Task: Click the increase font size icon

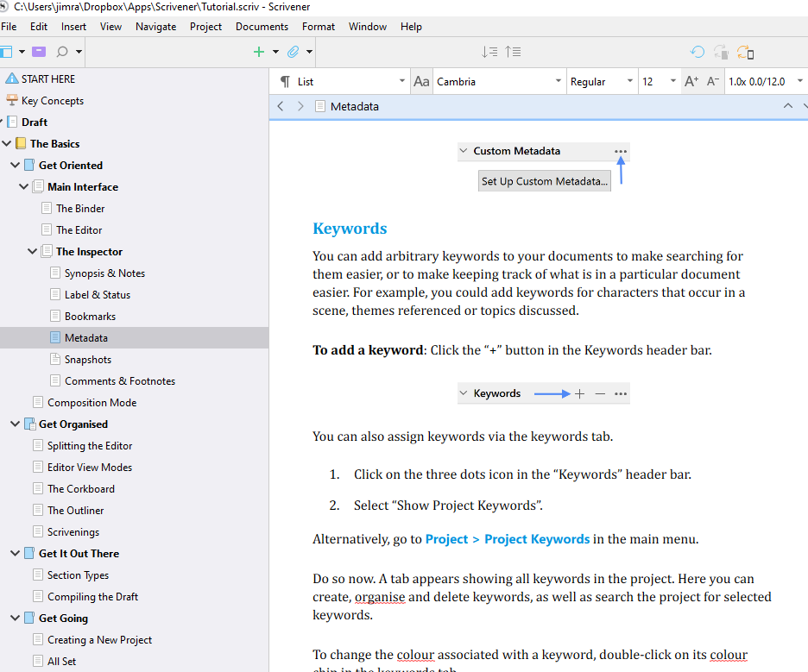Action: point(691,82)
